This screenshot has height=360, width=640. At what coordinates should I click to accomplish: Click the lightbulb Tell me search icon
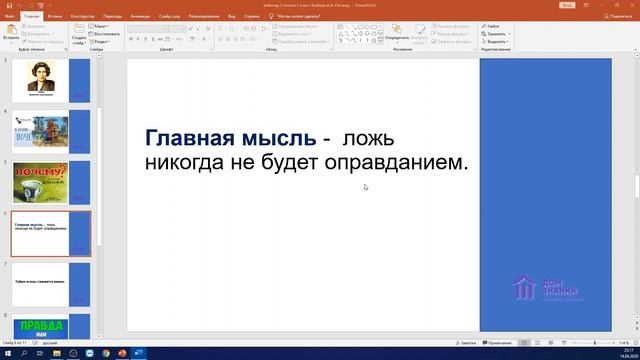click(271, 16)
